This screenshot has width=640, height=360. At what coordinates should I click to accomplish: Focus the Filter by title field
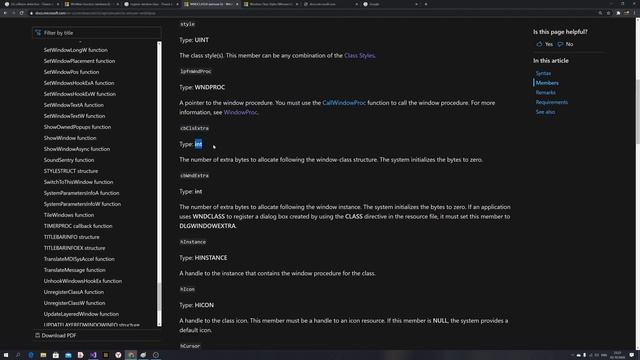(x=97, y=33)
